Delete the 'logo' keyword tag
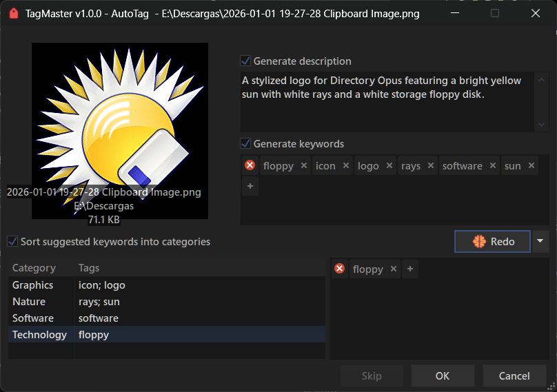This screenshot has height=392, width=557. [389, 166]
